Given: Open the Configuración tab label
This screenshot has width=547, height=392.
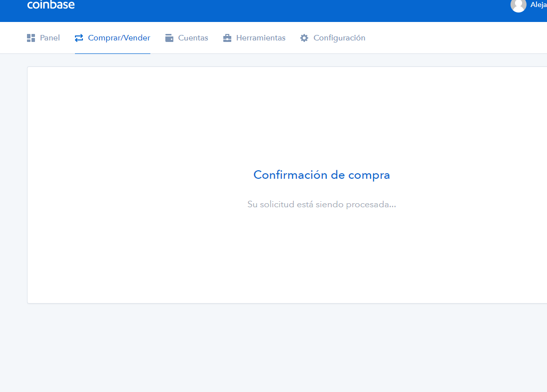Looking at the screenshot, I should tap(339, 38).
